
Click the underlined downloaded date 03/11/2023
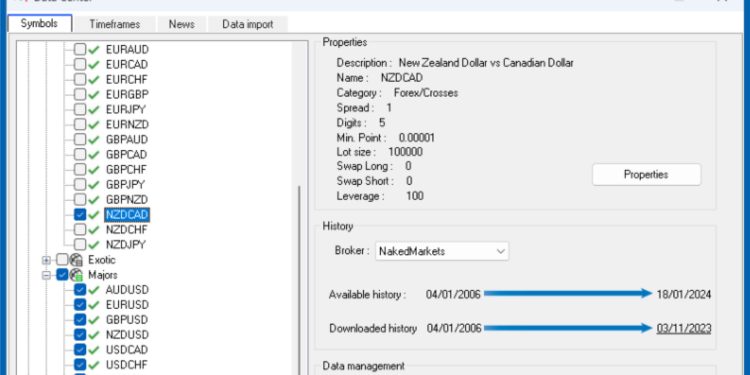(684, 329)
